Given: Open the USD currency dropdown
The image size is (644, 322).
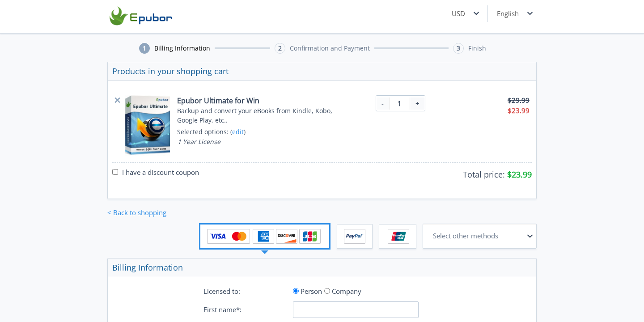Looking at the screenshot, I should coord(465,13).
